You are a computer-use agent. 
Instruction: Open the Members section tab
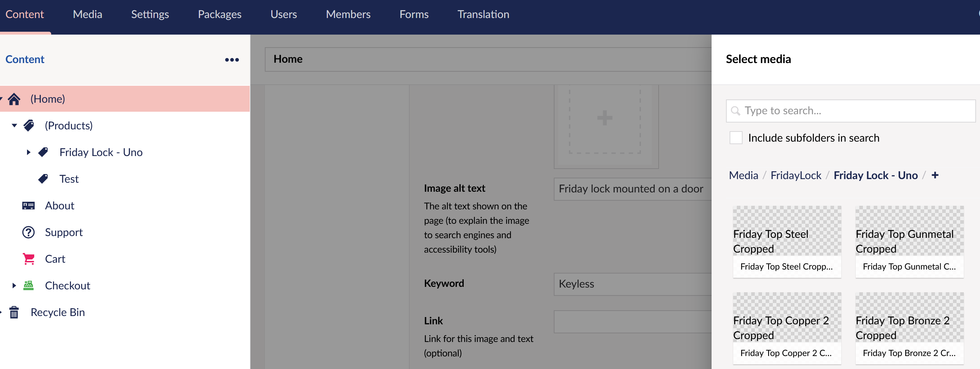[x=348, y=14]
